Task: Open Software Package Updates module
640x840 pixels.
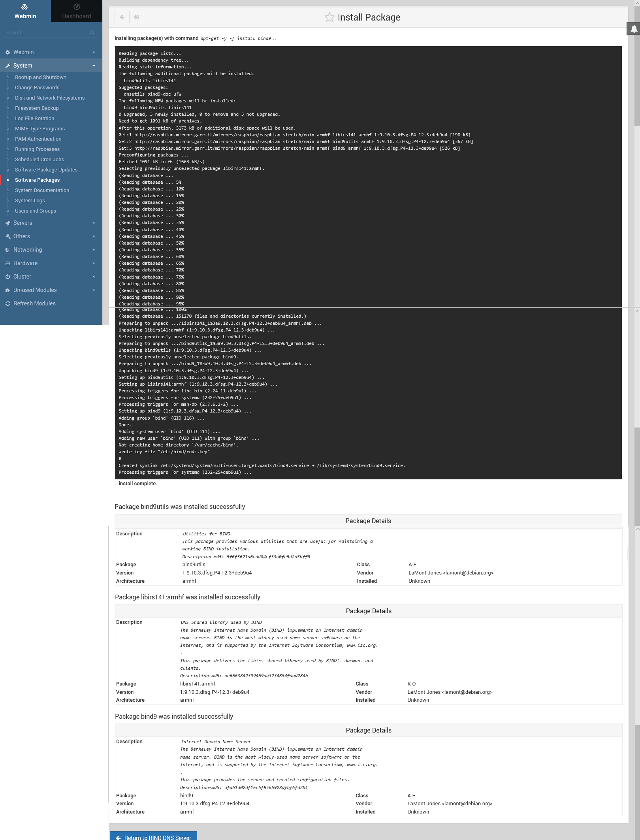Action: (46, 170)
